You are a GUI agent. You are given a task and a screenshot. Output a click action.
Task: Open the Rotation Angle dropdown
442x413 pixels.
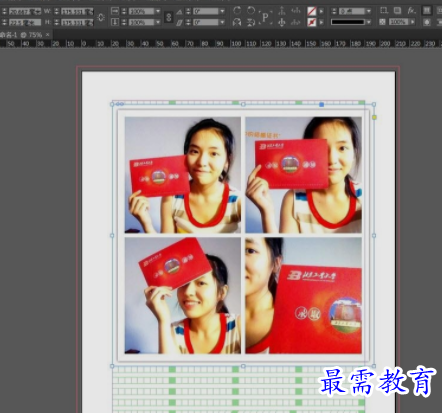(x=222, y=11)
